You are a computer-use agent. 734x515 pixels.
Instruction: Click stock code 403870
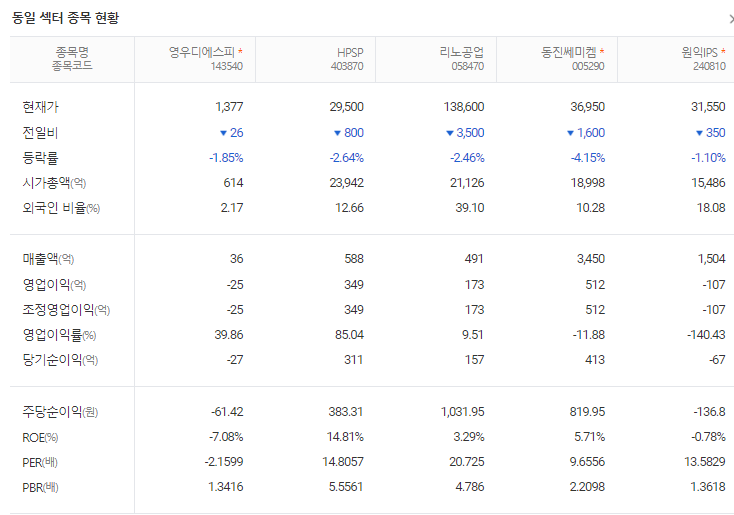pyautogui.click(x=347, y=66)
